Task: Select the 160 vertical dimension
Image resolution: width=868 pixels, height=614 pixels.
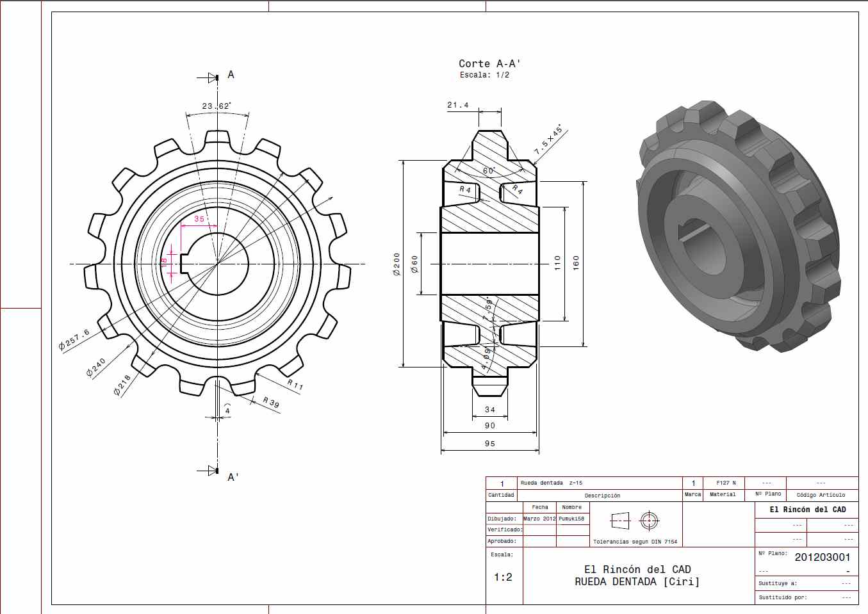Action: (575, 263)
